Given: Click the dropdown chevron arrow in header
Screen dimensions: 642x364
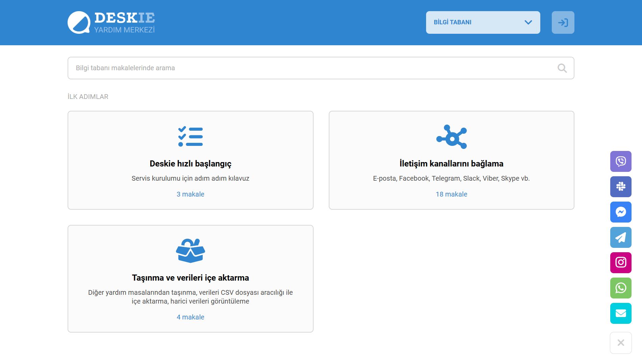Looking at the screenshot, I should coord(528,23).
